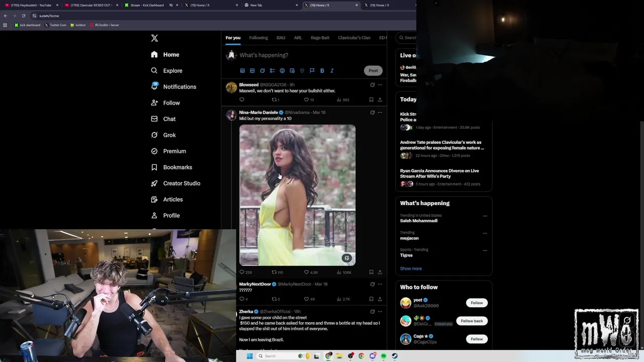Schedule the new post
Screen dimensions: 644x362
pos(292,71)
